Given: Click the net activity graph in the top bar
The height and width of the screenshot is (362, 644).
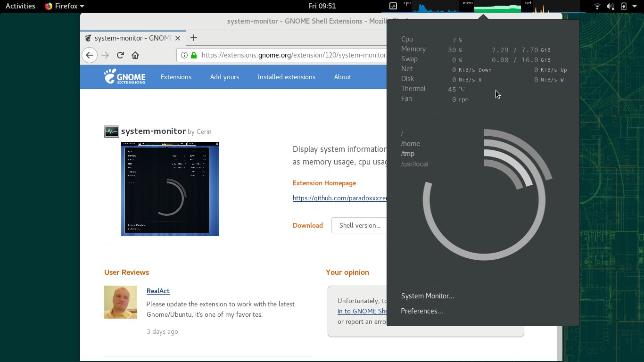Looking at the screenshot, I should 556,6.
